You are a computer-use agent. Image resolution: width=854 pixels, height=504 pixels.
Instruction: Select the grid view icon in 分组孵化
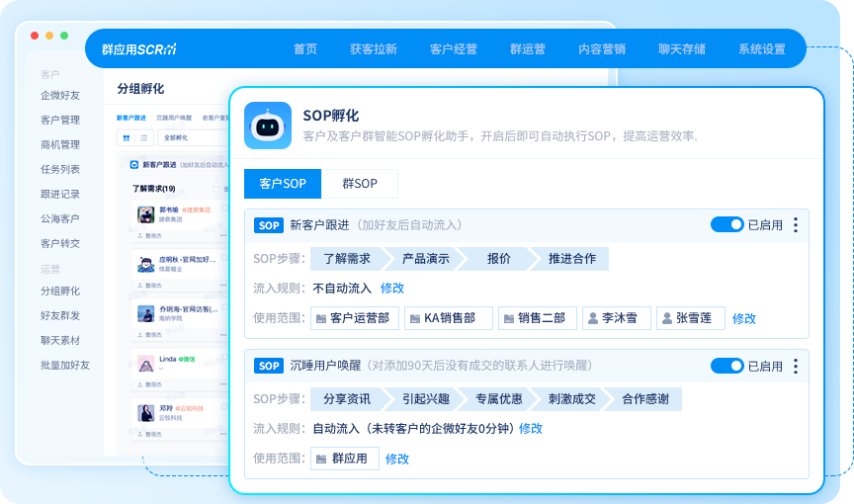[x=126, y=138]
